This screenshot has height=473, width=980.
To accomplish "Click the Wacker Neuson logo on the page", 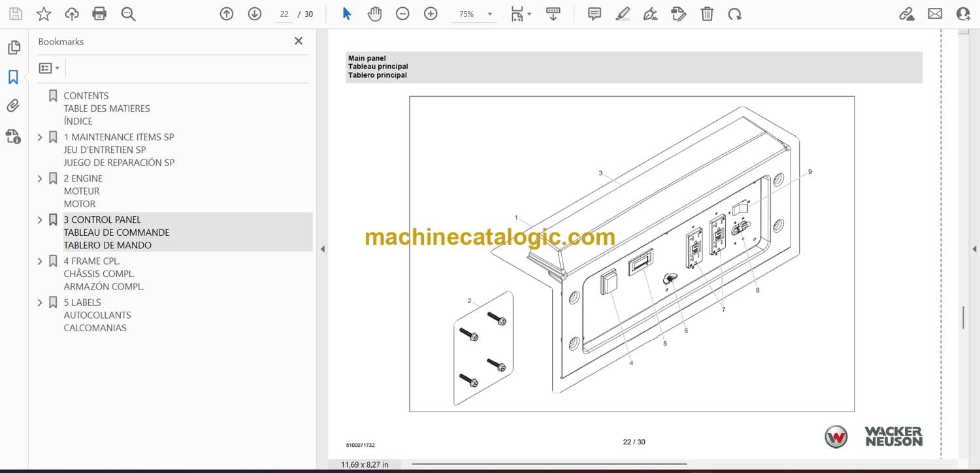I will pos(874,436).
